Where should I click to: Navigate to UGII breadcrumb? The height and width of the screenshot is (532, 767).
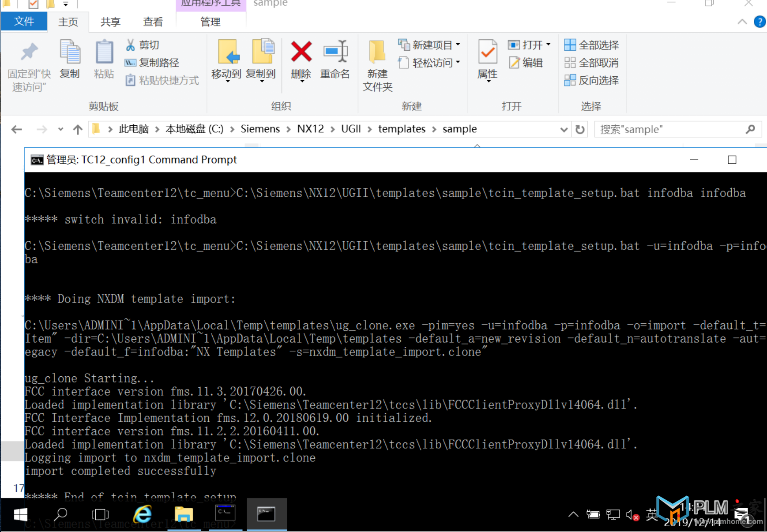click(x=351, y=129)
